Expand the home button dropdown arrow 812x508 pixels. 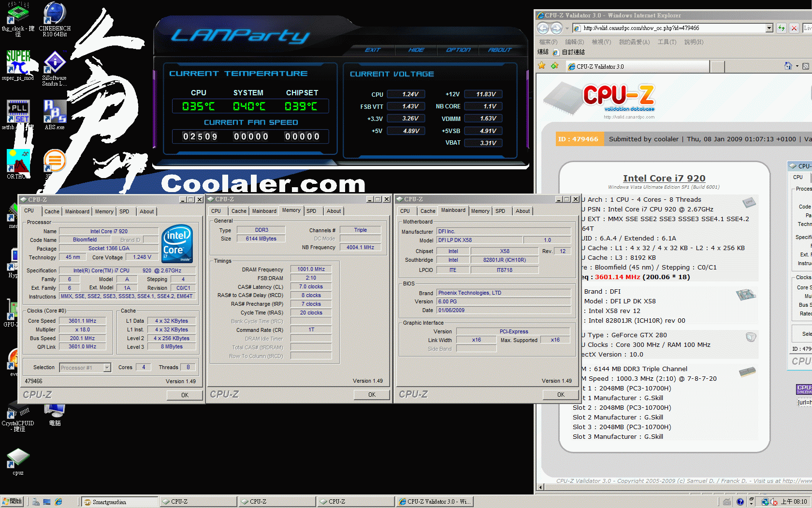(797, 66)
